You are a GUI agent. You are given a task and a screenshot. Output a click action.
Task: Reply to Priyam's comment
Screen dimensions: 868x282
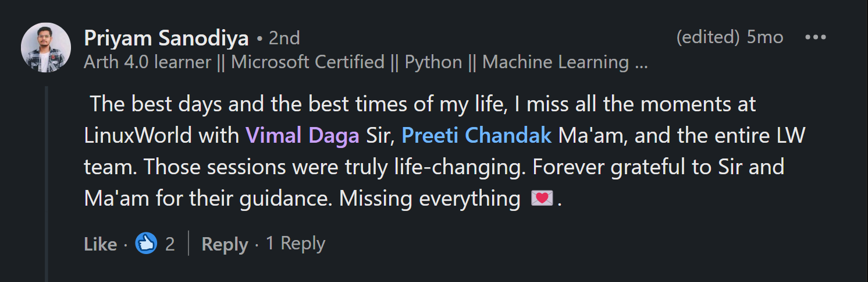click(x=225, y=244)
